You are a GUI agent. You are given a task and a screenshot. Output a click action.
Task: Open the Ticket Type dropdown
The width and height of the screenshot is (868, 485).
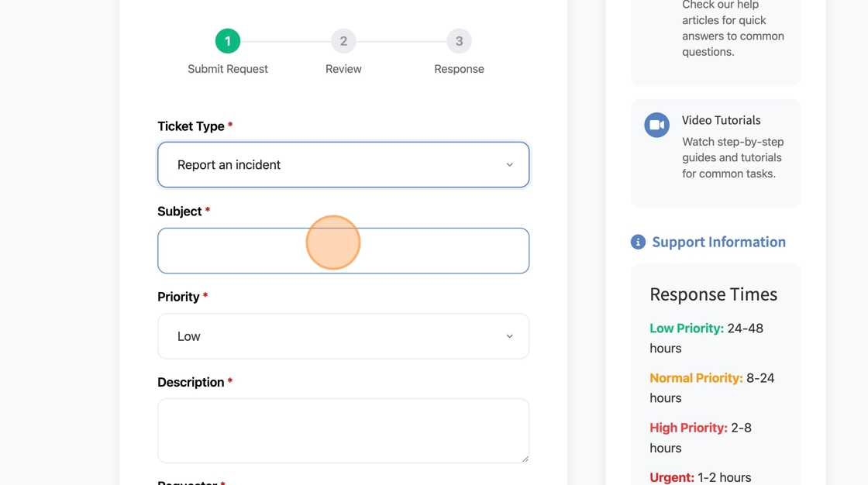click(x=343, y=164)
